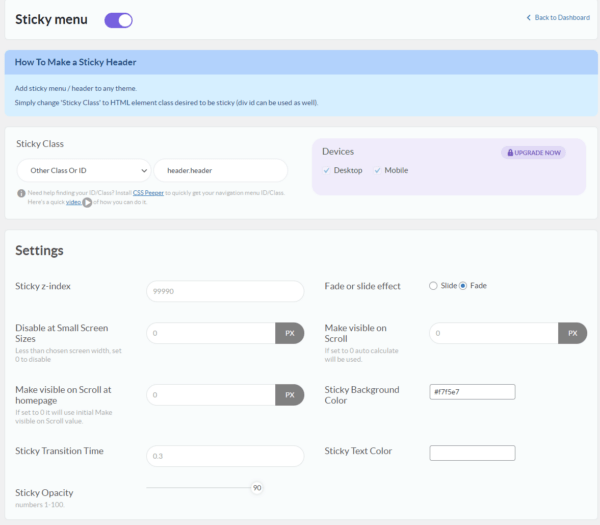Viewport: 600px width, 525px height.
Task: Click the Sticky Transition Time input
Action: [225, 456]
